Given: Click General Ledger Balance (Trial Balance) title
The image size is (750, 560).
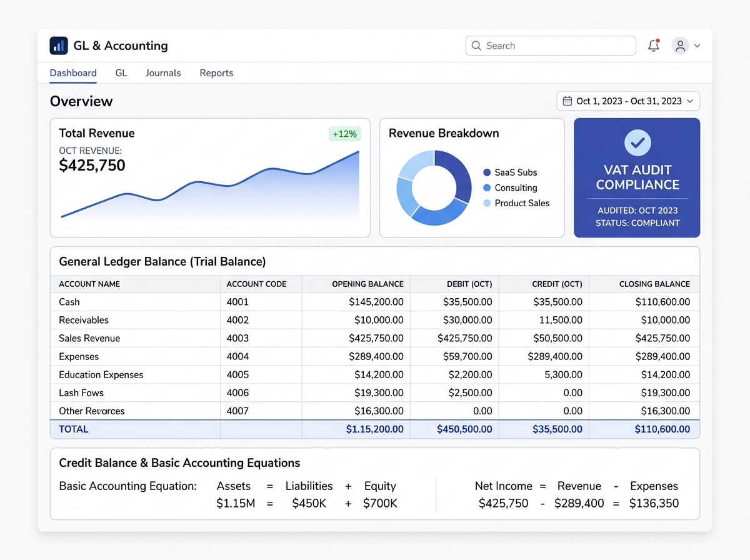Looking at the screenshot, I should click(162, 262).
